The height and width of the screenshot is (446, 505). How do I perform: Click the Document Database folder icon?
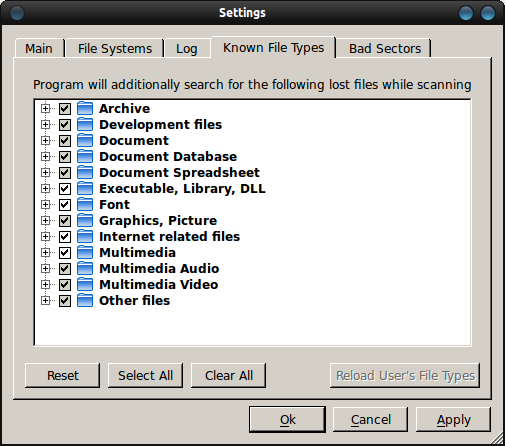(x=85, y=156)
